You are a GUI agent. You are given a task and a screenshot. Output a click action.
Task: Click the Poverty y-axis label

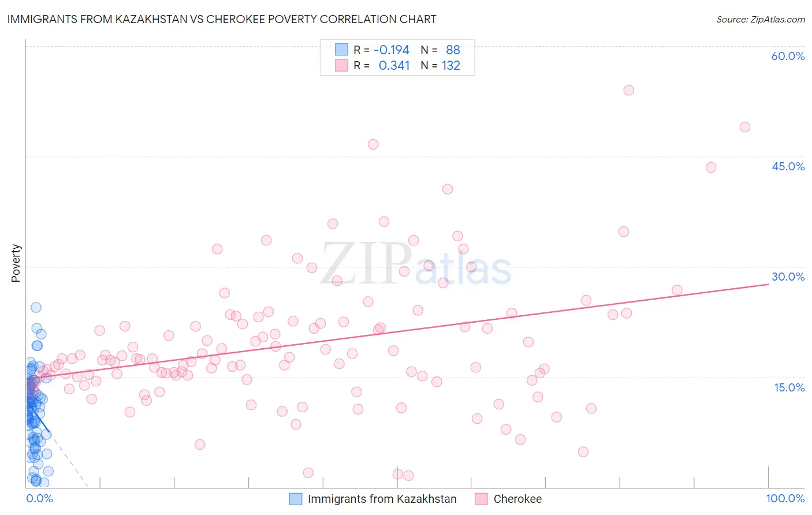[x=16, y=263]
